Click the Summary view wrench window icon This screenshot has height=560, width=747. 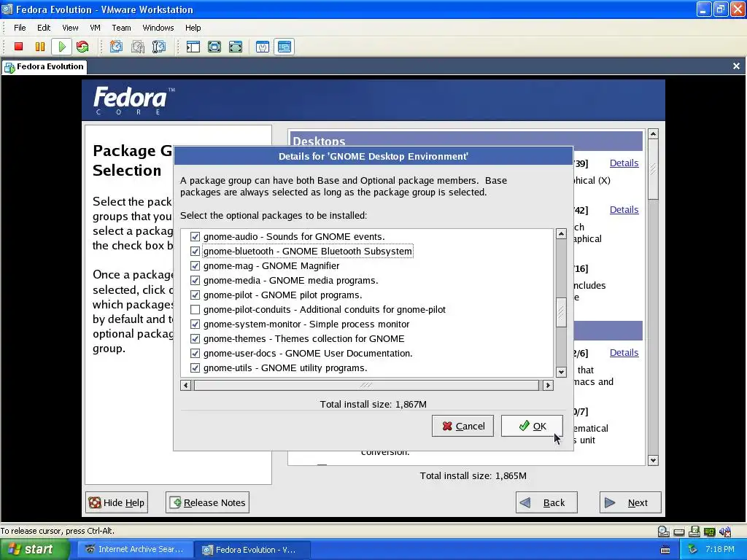(x=263, y=46)
